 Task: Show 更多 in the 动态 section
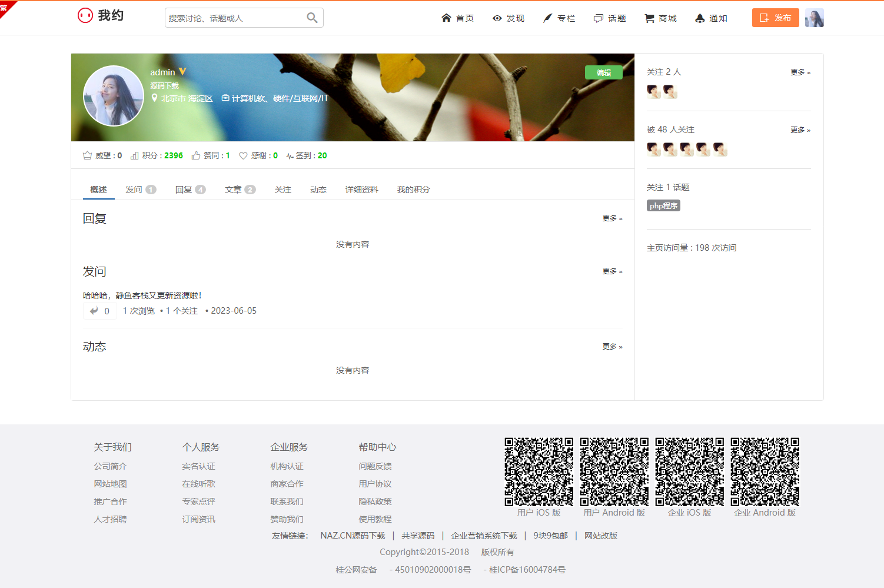(x=612, y=347)
